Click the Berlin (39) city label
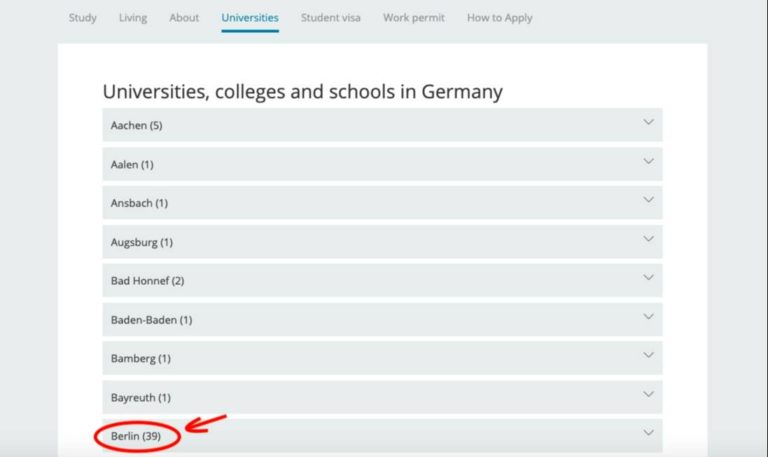Viewport: 768px width, 457px height. pyautogui.click(x=136, y=437)
